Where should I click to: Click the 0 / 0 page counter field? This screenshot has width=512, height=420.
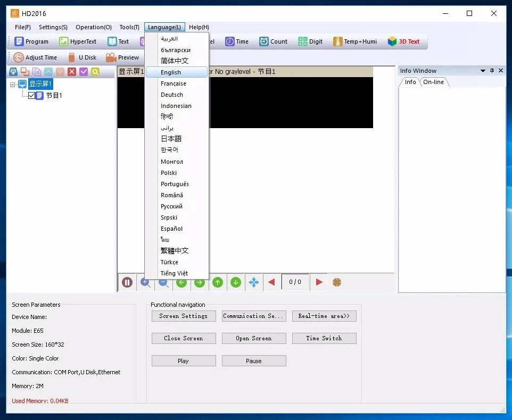(295, 282)
